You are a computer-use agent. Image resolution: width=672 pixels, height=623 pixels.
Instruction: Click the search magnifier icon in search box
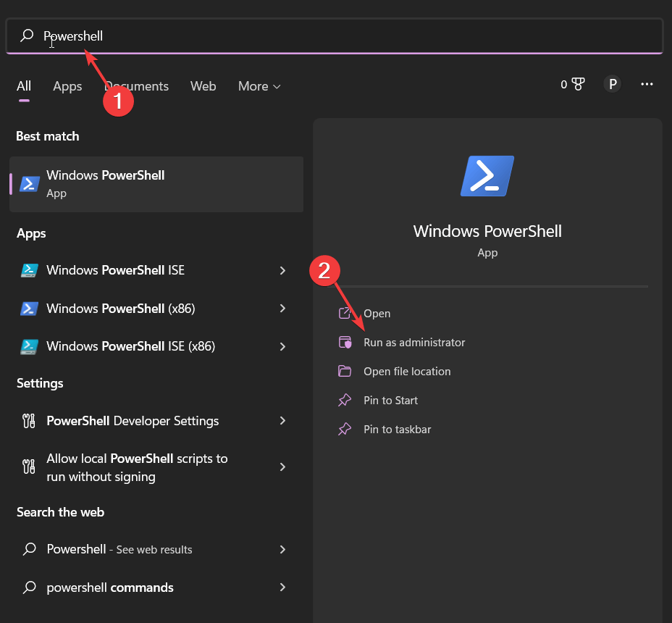[x=27, y=35]
